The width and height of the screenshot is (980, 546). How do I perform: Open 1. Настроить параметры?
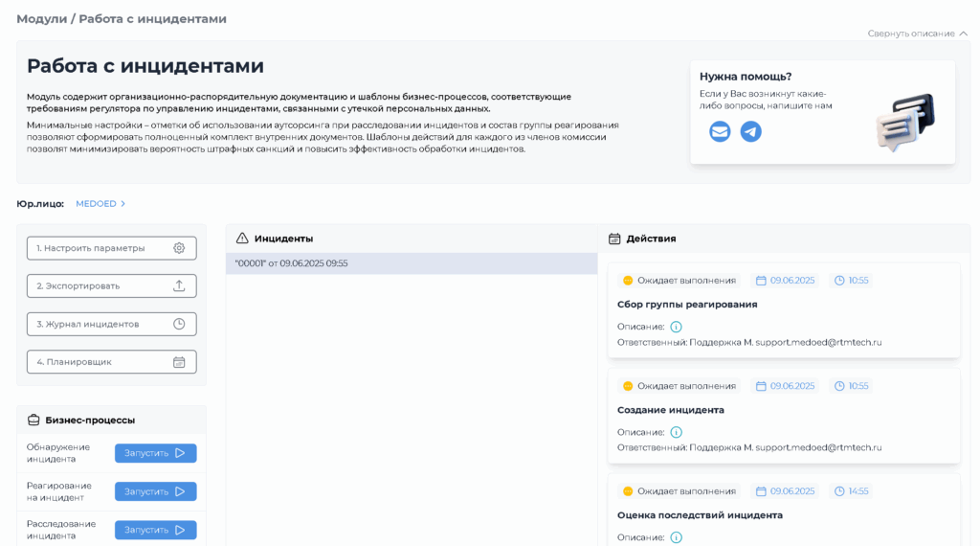click(x=111, y=248)
